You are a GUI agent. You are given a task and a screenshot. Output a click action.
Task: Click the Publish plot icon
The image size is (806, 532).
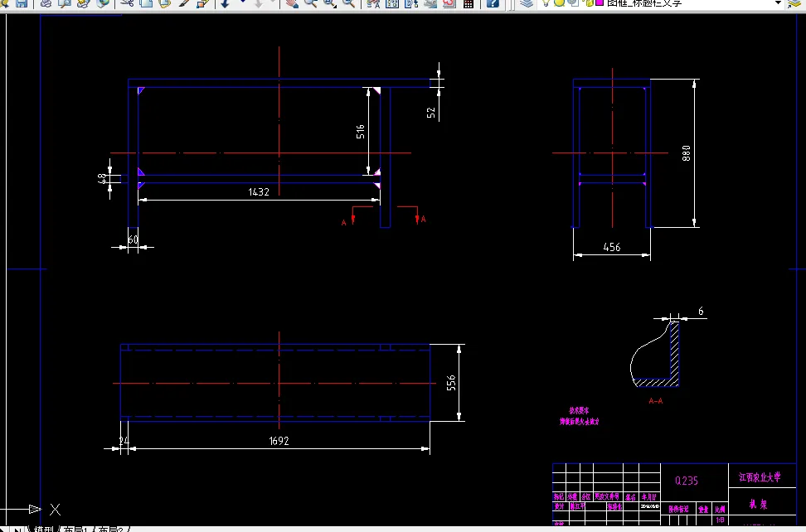[x=84, y=3]
